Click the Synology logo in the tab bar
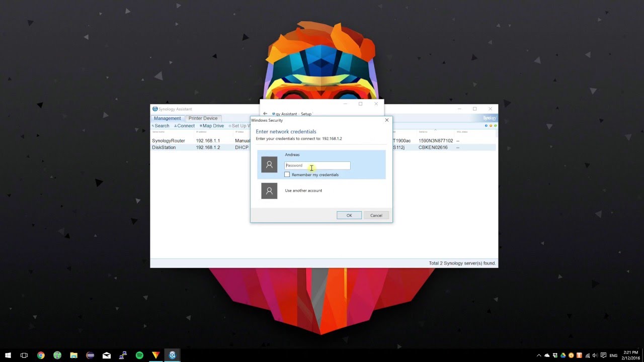Screen dimensions: 644x362 tap(490, 118)
